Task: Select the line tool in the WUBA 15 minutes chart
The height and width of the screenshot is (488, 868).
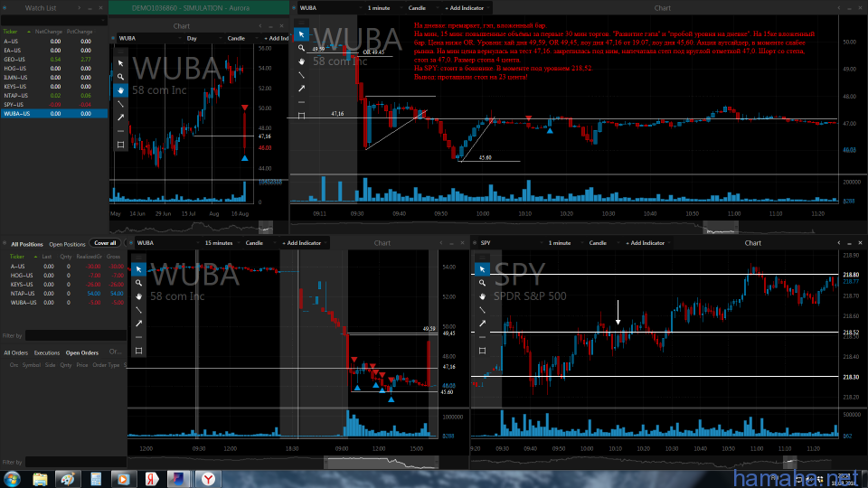Action: (x=138, y=310)
